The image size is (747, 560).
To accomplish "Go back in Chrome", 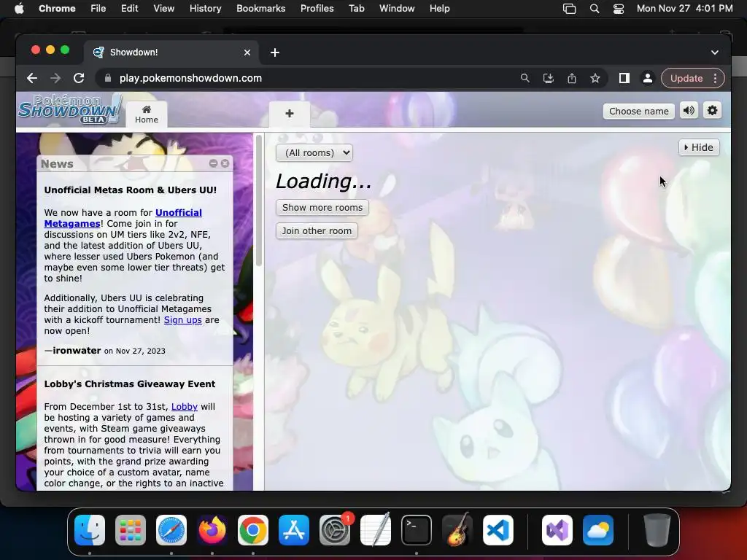I will [32, 78].
